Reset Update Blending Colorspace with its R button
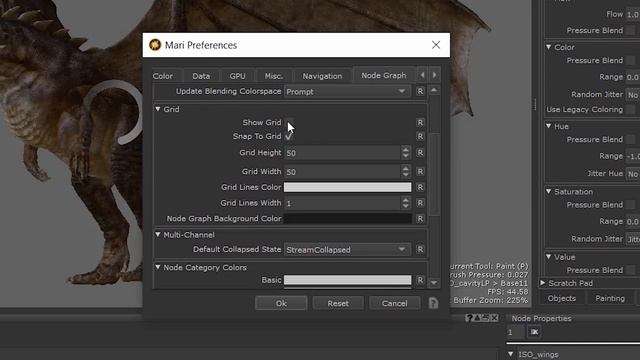Screen dimensions: 640x360 point(420,91)
